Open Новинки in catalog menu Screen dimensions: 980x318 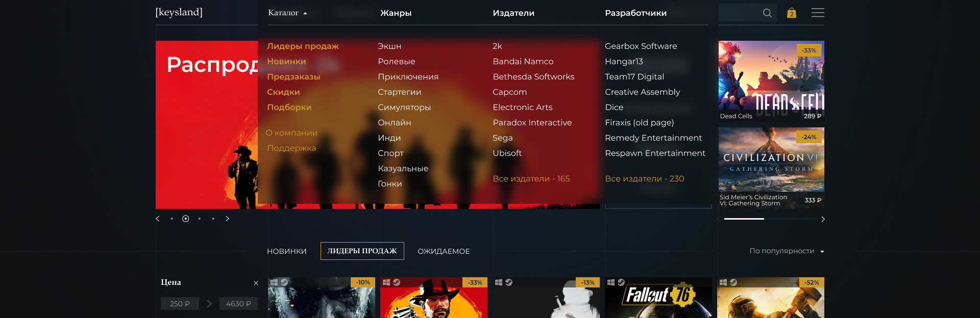point(286,61)
